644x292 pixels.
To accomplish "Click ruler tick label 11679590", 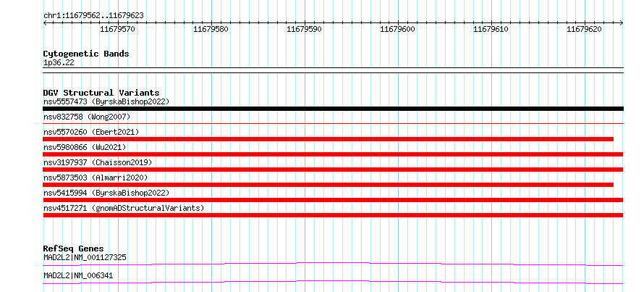I will [x=305, y=29].
